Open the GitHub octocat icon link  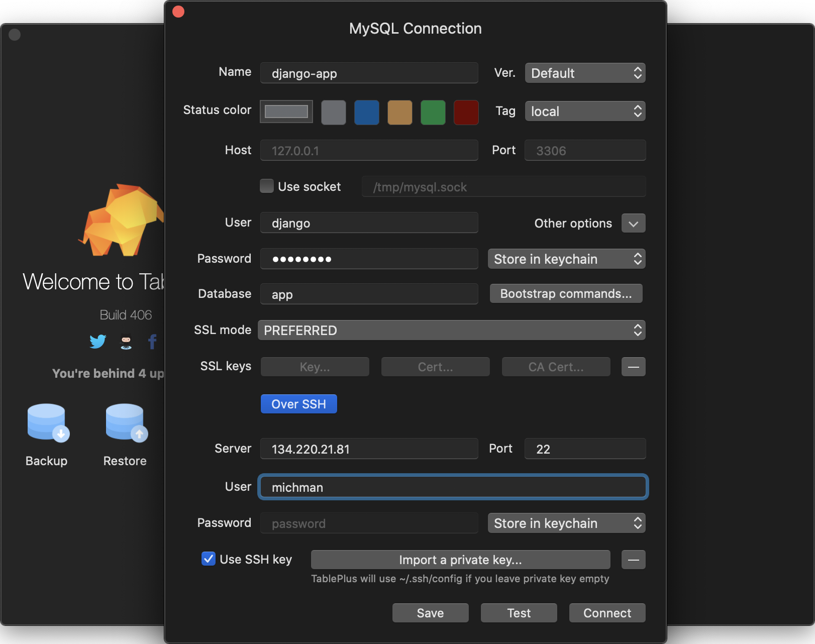click(x=126, y=342)
